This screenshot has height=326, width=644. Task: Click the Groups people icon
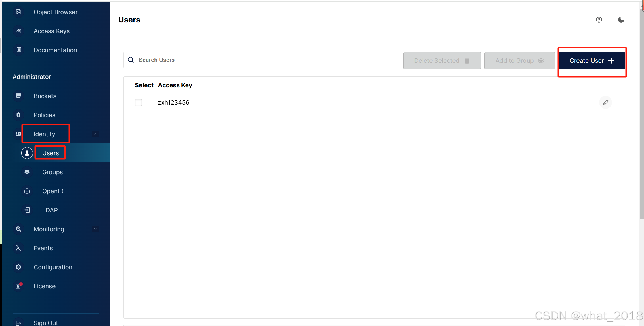pyautogui.click(x=27, y=172)
